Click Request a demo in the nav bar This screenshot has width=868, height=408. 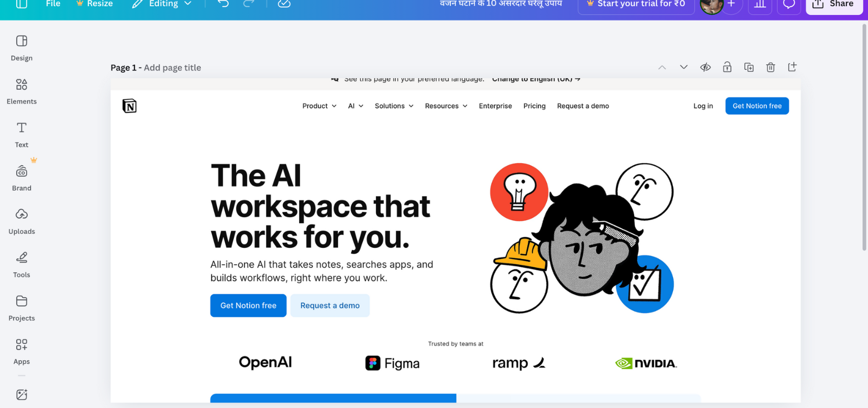tap(583, 106)
